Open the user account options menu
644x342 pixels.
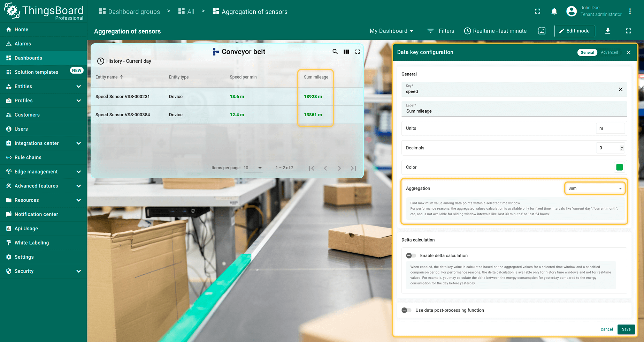(630, 11)
